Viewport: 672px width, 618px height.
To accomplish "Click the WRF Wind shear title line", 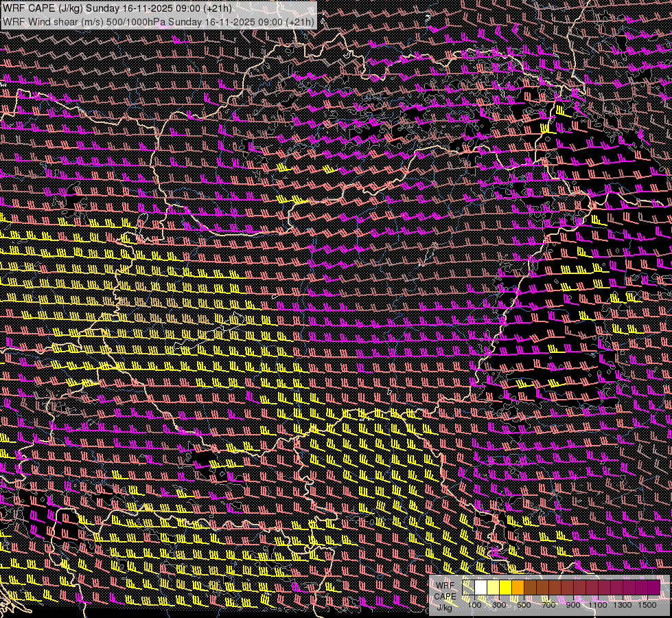I will 158,21.
